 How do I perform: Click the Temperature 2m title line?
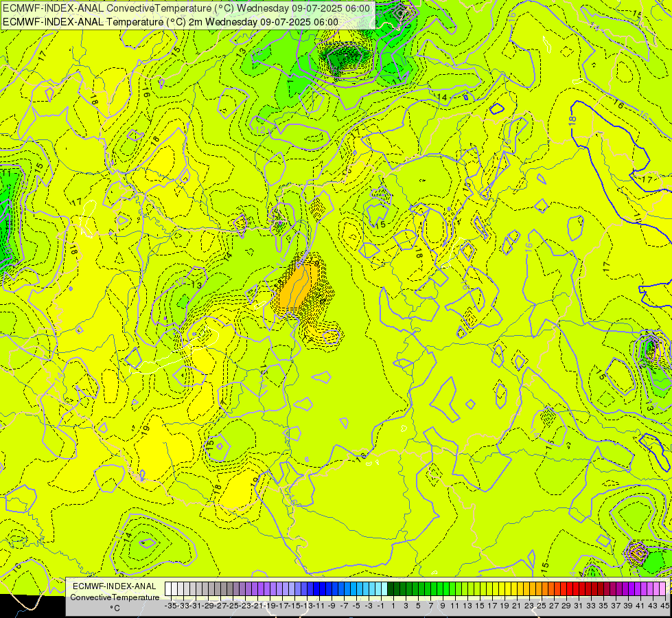(x=170, y=22)
